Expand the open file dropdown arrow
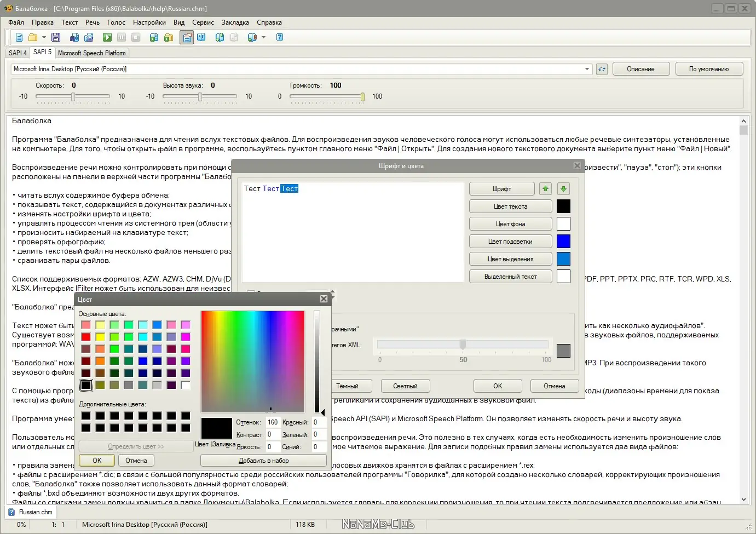The width and height of the screenshot is (756, 534). [x=44, y=37]
